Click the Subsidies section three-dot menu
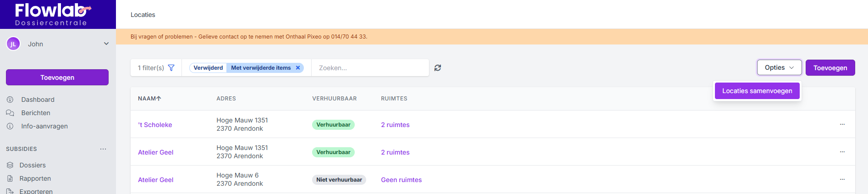The image size is (868, 194). click(x=103, y=149)
